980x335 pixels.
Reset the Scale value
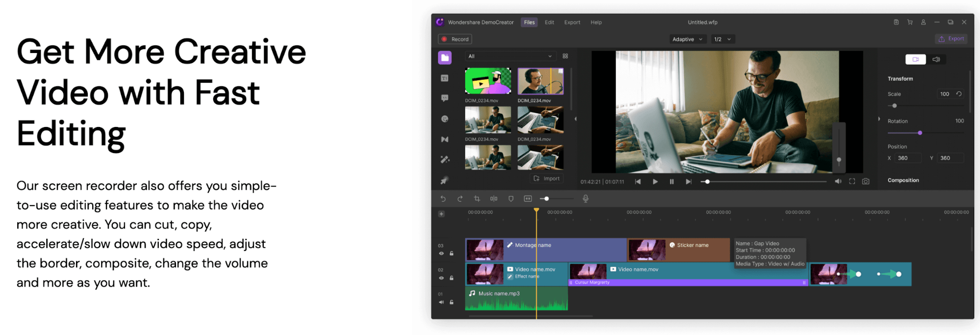coord(959,94)
